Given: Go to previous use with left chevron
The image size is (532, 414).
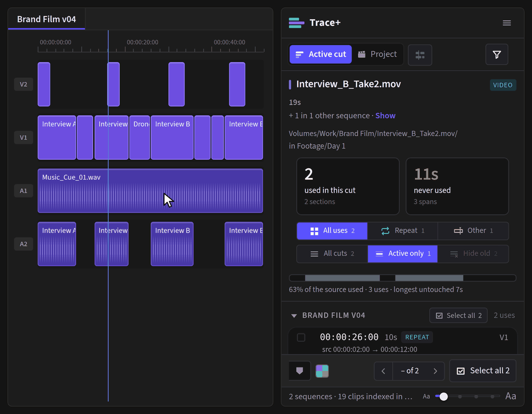Looking at the screenshot, I should (x=383, y=371).
